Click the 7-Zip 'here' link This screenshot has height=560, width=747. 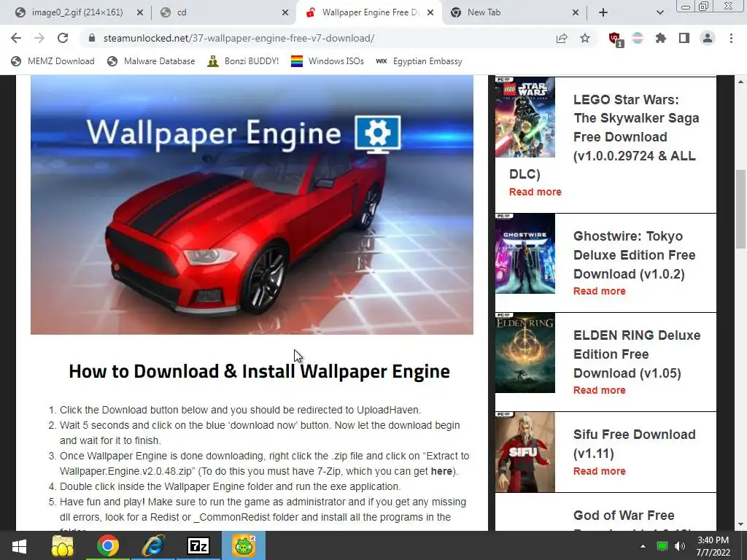pyautogui.click(x=441, y=471)
